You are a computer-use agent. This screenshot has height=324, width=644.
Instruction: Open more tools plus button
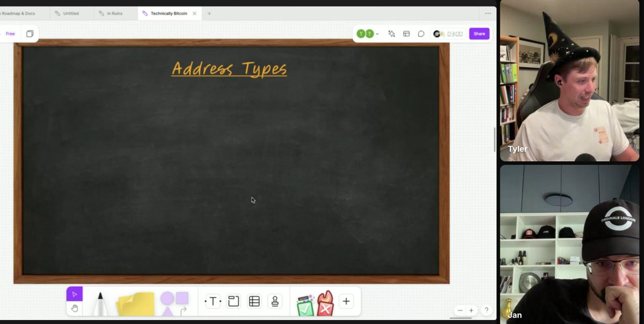pos(346,301)
